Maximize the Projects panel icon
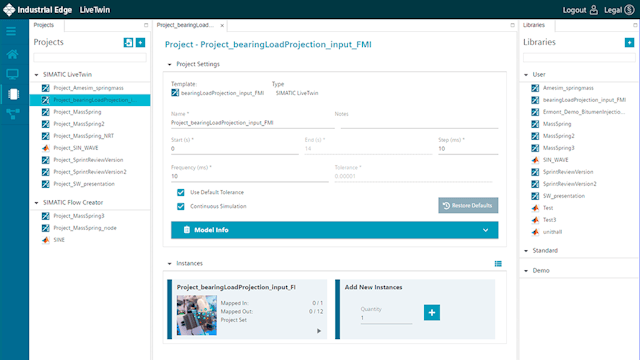Viewport: 640px width, 360px height. coord(146,25)
